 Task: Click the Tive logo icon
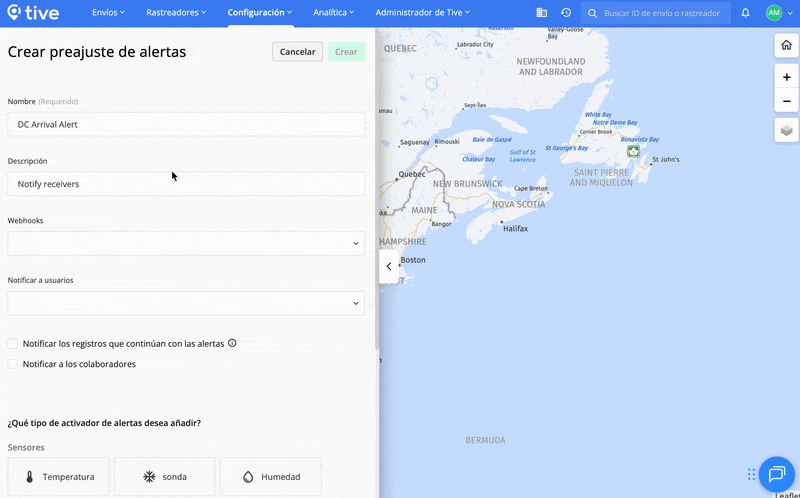[15, 13]
